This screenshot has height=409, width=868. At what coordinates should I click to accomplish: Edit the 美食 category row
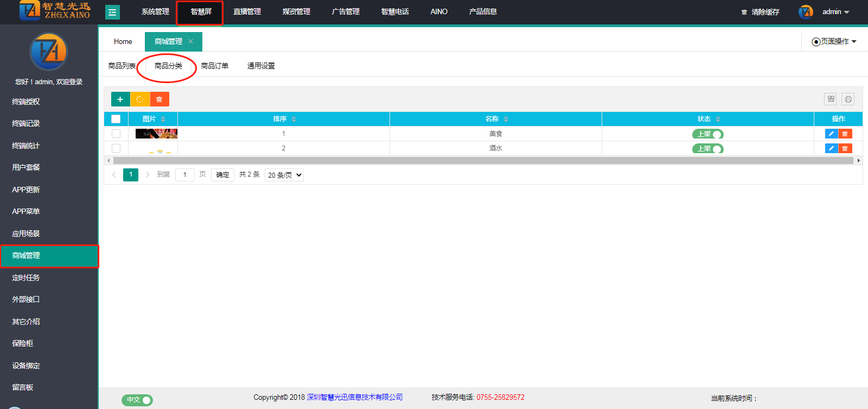click(831, 134)
